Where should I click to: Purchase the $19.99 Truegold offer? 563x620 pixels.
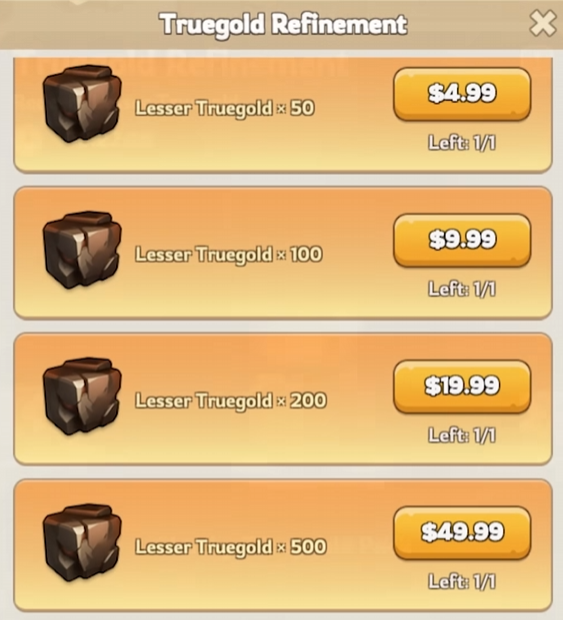[462, 386]
